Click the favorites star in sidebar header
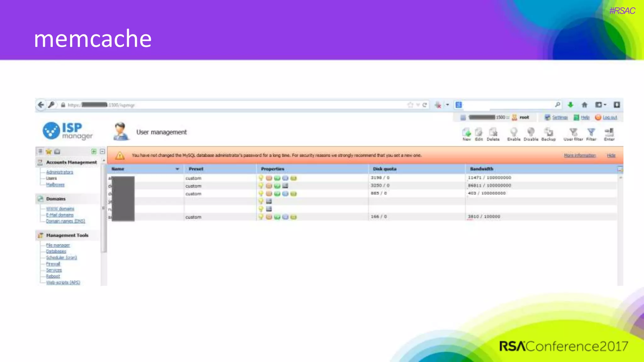 [49, 152]
